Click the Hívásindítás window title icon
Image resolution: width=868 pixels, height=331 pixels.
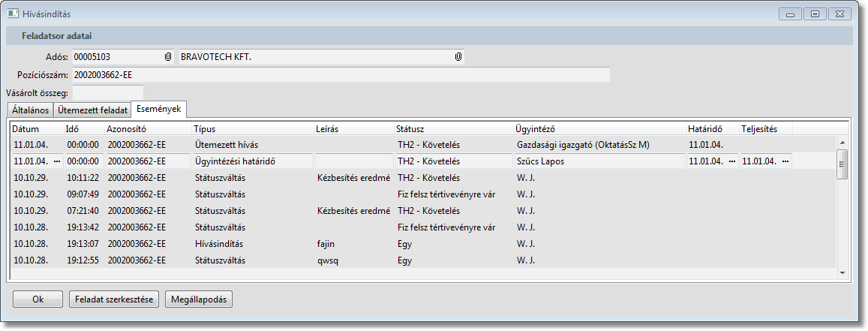tap(13, 14)
